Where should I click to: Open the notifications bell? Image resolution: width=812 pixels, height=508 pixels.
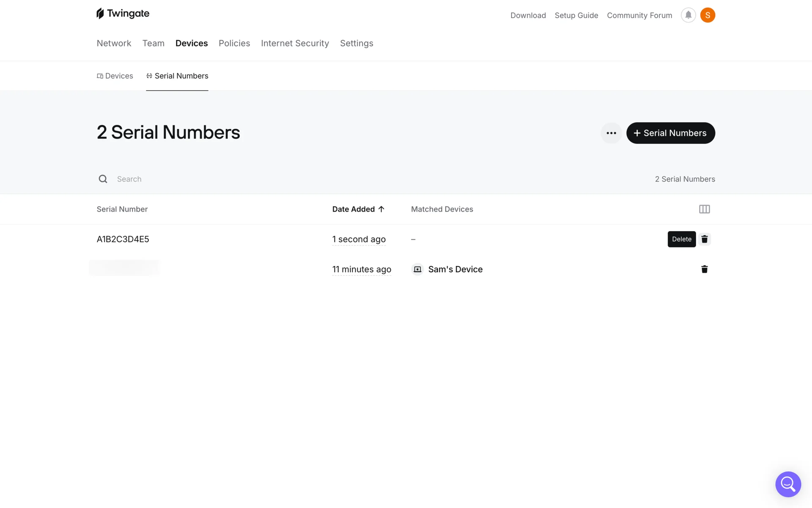[x=688, y=15]
